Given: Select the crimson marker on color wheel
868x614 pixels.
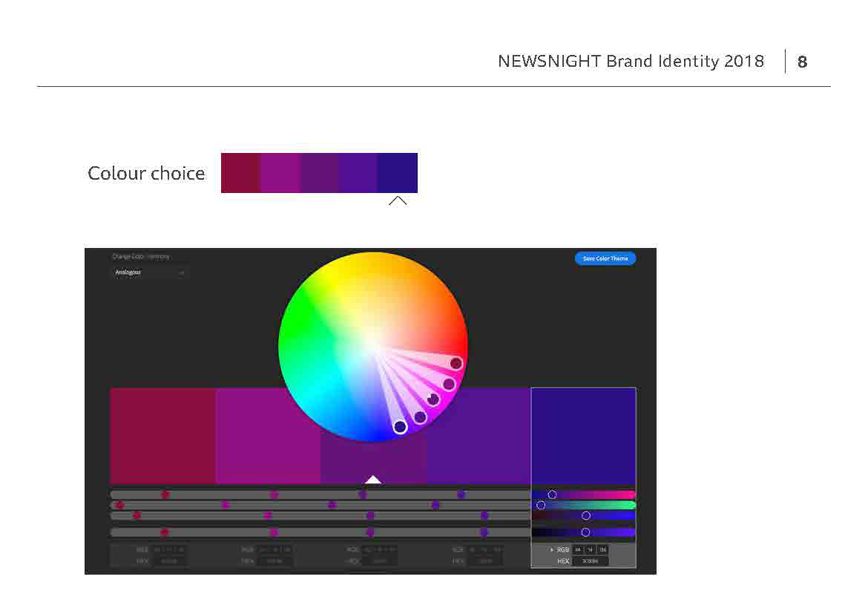Looking at the screenshot, I should click(456, 363).
